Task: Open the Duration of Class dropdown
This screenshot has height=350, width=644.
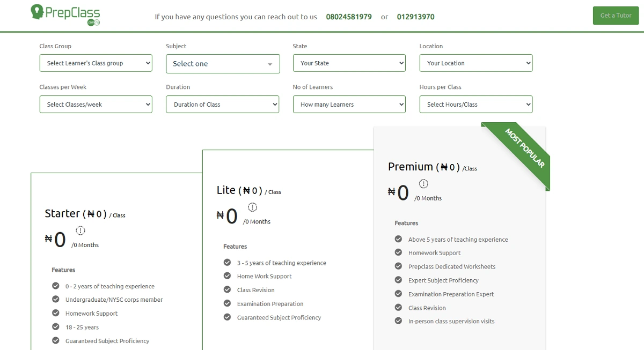Action: [x=222, y=105]
